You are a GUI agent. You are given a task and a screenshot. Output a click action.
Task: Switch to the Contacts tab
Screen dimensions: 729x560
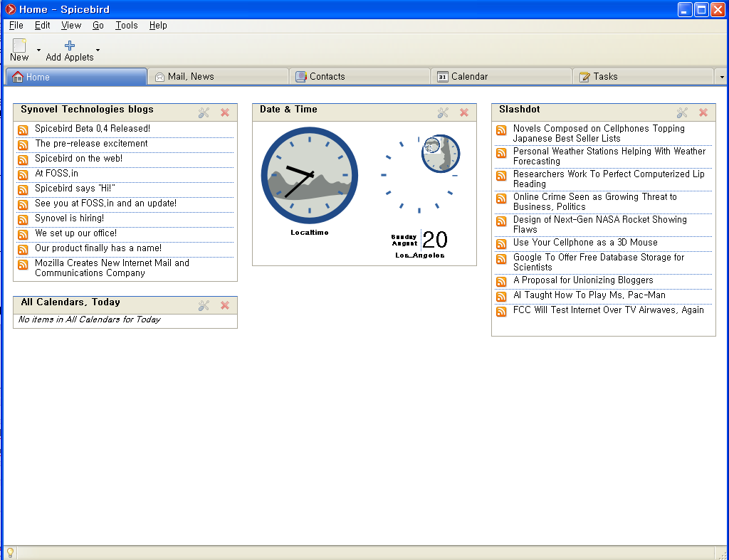click(x=360, y=77)
